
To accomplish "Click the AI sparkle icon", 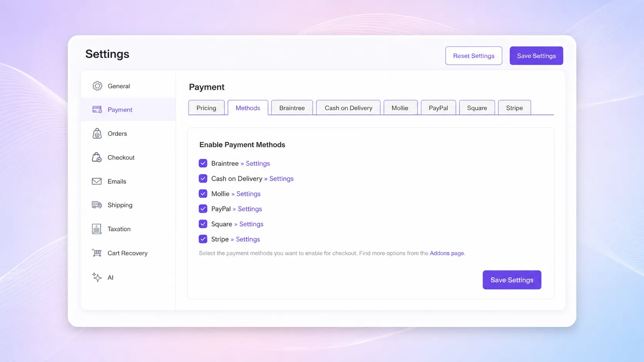I will (97, 277).
